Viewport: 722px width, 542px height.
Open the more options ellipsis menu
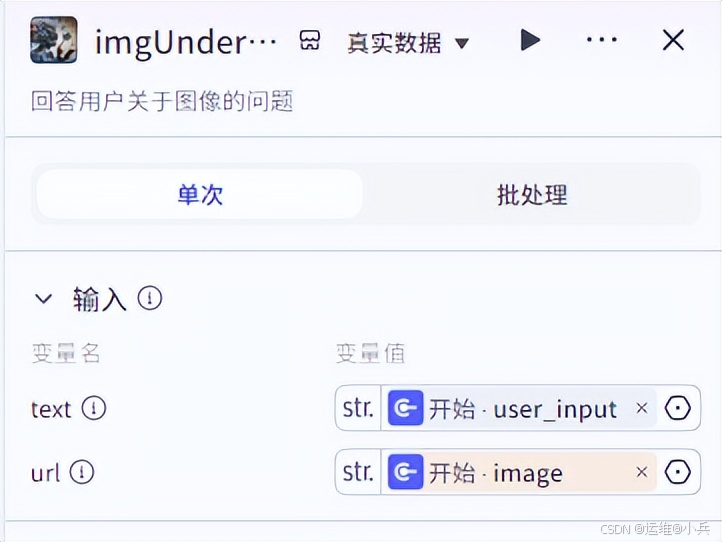[x=602, y=40]
